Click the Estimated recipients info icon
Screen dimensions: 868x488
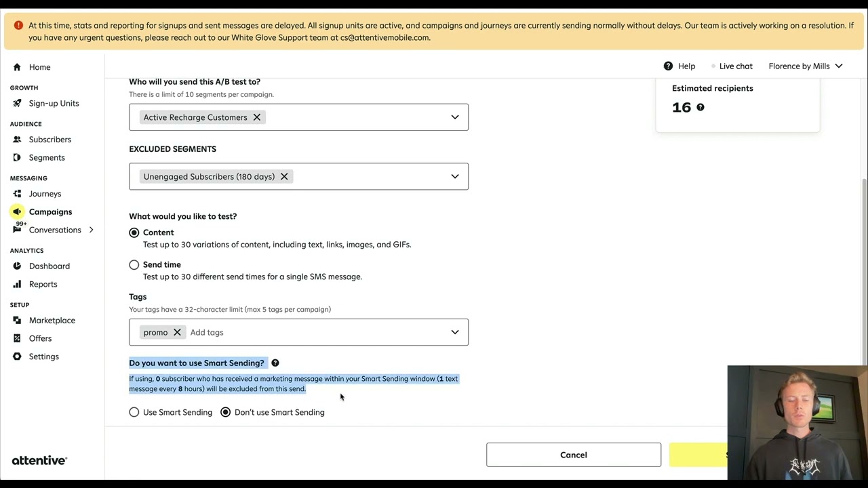tap(701, 107)
